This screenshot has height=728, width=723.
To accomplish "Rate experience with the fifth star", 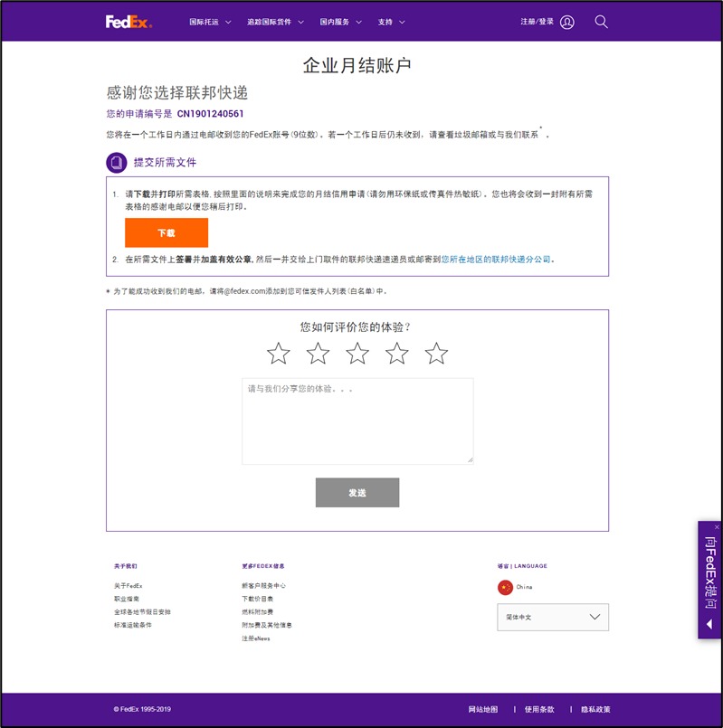I will coord(436,354).
